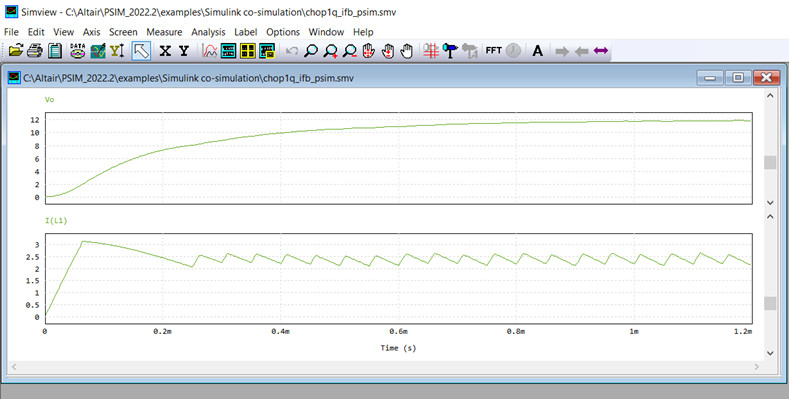This screenshot has width=789, height=399.
Task: Open the File menu
Action: point(11,32)
